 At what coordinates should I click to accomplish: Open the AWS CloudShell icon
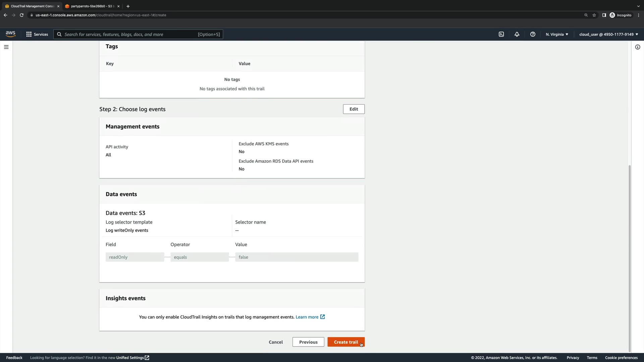(501, 34)
